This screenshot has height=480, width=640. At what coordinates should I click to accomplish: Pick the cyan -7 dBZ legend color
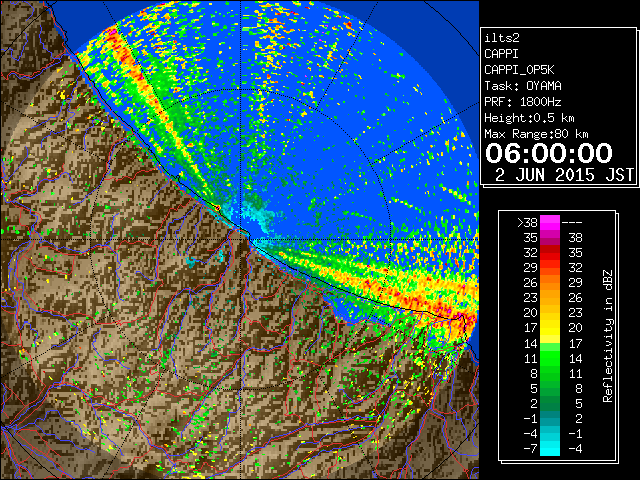pos(550,448)
